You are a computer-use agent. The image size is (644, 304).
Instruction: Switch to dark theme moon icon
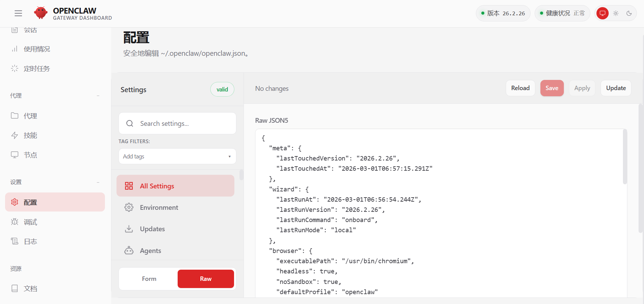[x=629, y=13]
